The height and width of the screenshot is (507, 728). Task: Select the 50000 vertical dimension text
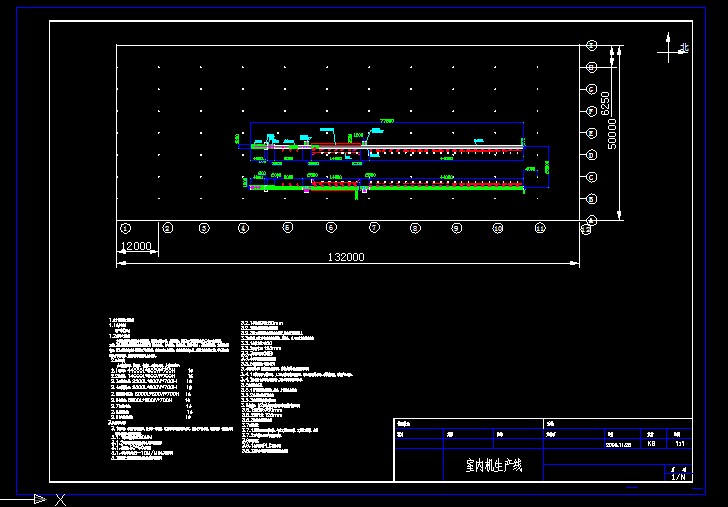point(612,134)
